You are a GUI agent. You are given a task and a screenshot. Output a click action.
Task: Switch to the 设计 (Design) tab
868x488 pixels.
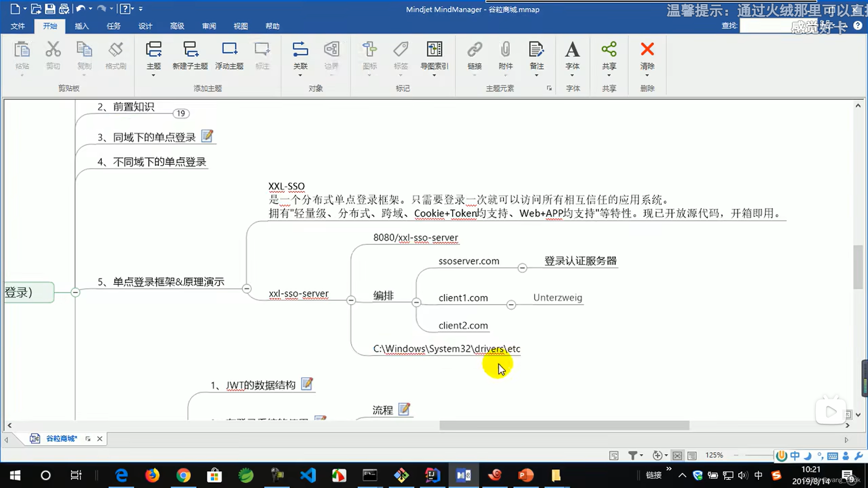145,26
